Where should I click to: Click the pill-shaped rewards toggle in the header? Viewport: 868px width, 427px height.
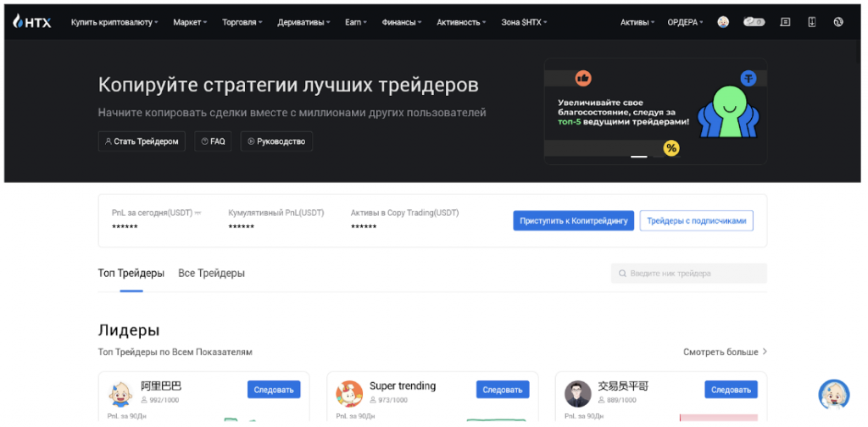click(754, 22)
